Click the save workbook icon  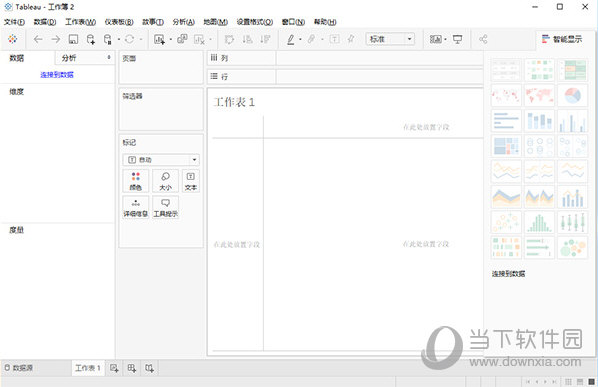73,39
